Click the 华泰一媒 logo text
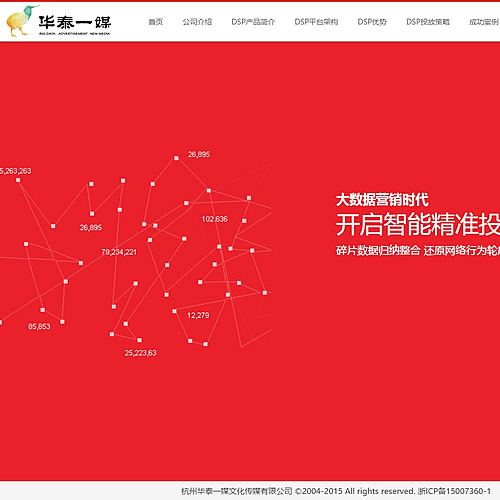The height and width of the screenshot is (500, 500). 75,22
